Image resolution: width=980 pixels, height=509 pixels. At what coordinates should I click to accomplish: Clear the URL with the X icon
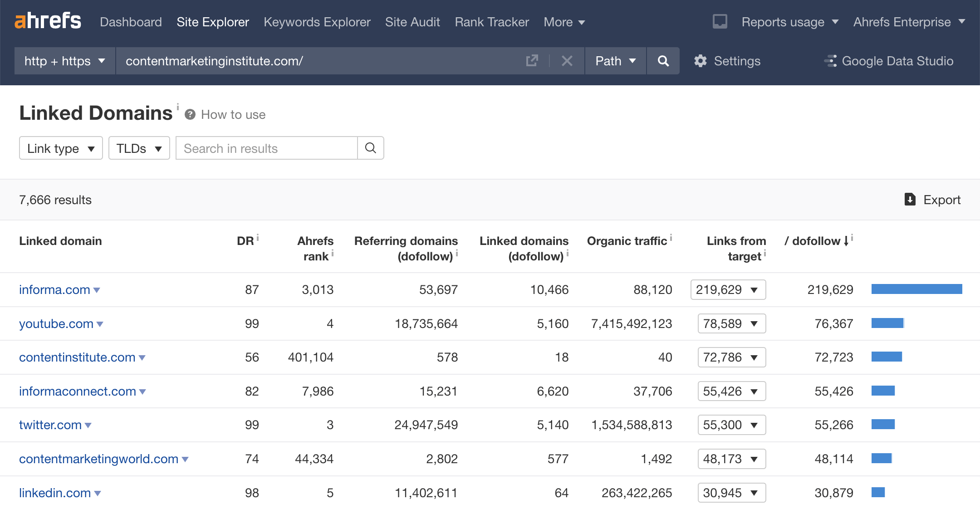click(x=567, y=60)
